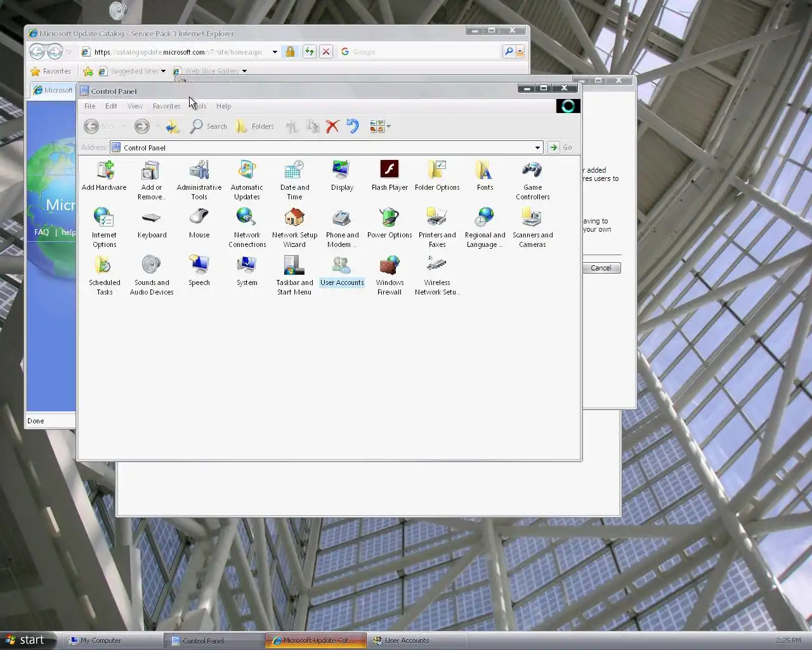Open Scheduled Tasks

coord(104,275)
